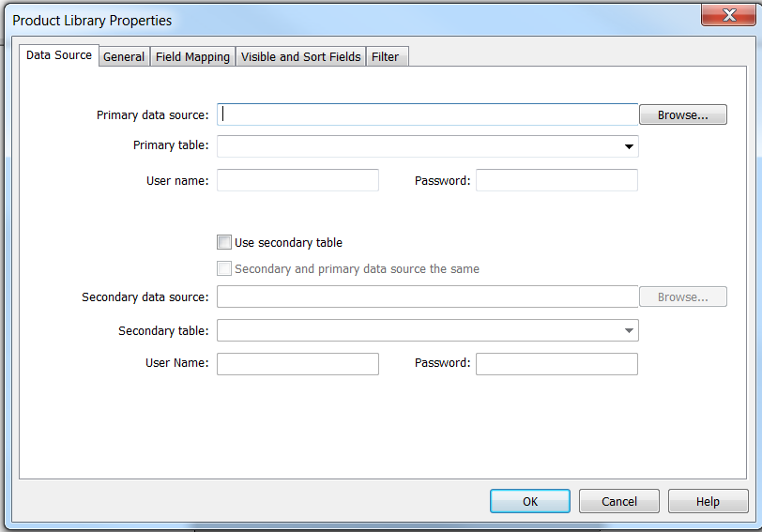This screenshot has height=532, width=762.
Task: Click the Secondary data source field
Action: point(427,296)
